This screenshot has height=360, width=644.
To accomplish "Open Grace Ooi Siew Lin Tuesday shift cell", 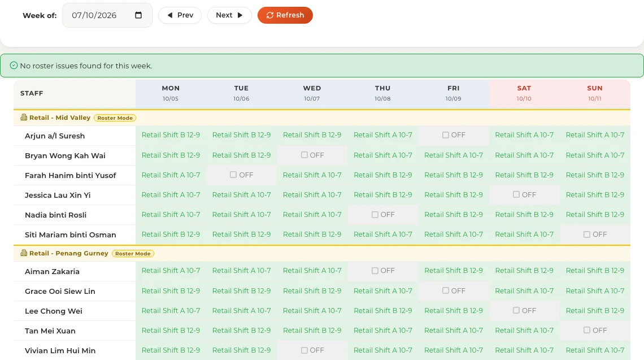I will click(242, 290).
